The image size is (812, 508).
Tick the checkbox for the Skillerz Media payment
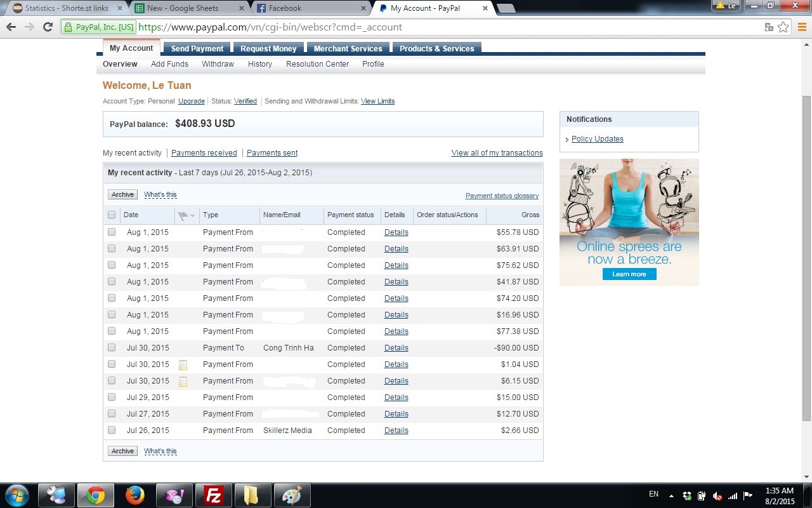click(x=112, y=430)
